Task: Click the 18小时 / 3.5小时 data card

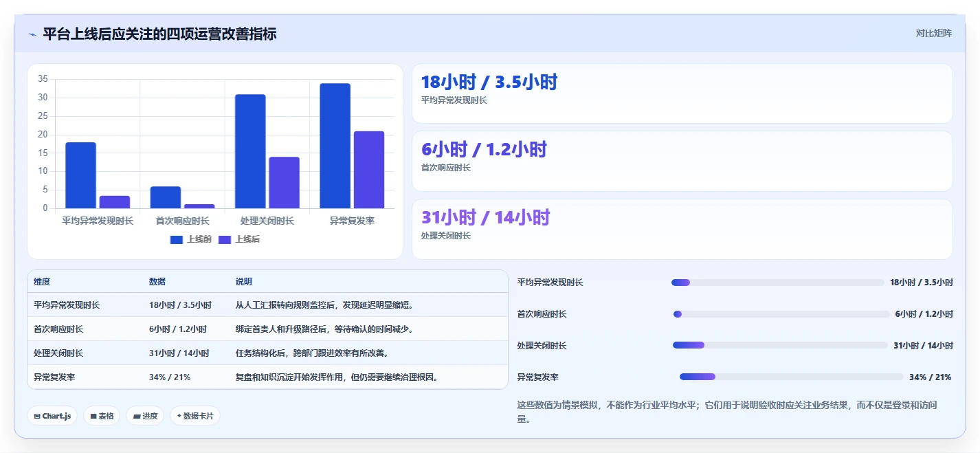Action: tap(682, 93)
